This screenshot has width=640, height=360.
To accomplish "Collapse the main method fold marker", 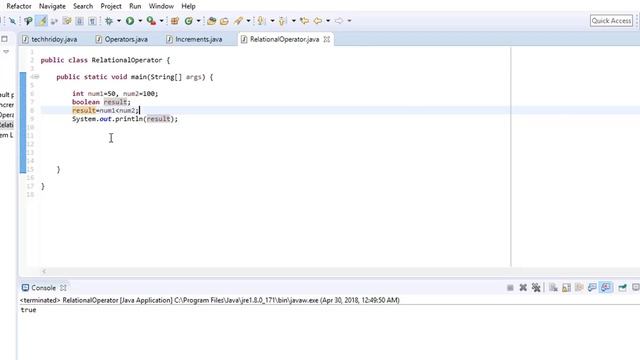I will pos(36,77).
